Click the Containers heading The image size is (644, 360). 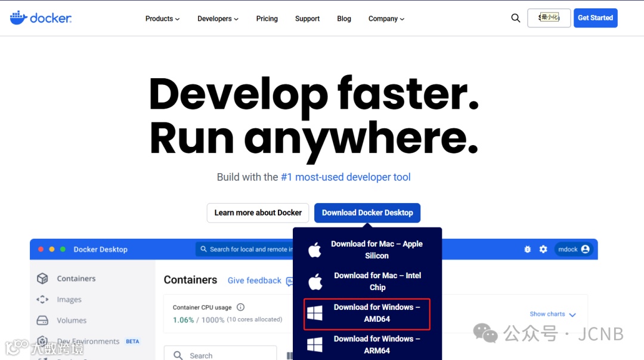pos(190,280)
